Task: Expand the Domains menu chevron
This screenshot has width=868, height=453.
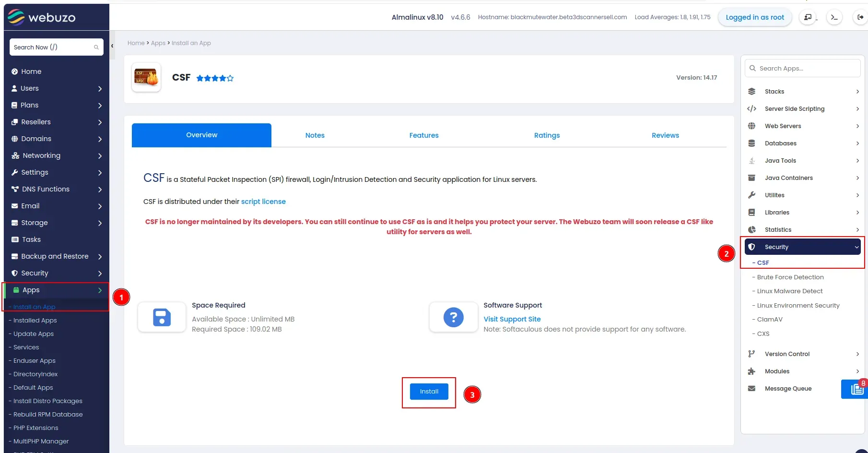Action: tap(100, 139)
